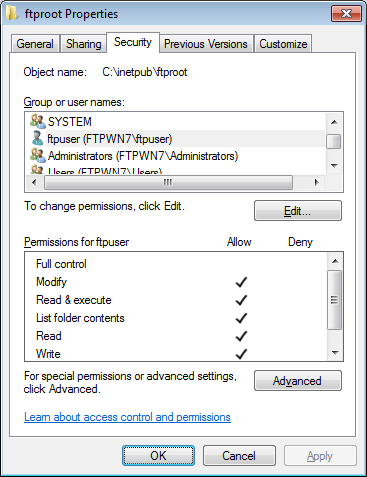Viewport: 367px width, 477px height.
Task: Open the Sharing tab
Action: point(83,44)
